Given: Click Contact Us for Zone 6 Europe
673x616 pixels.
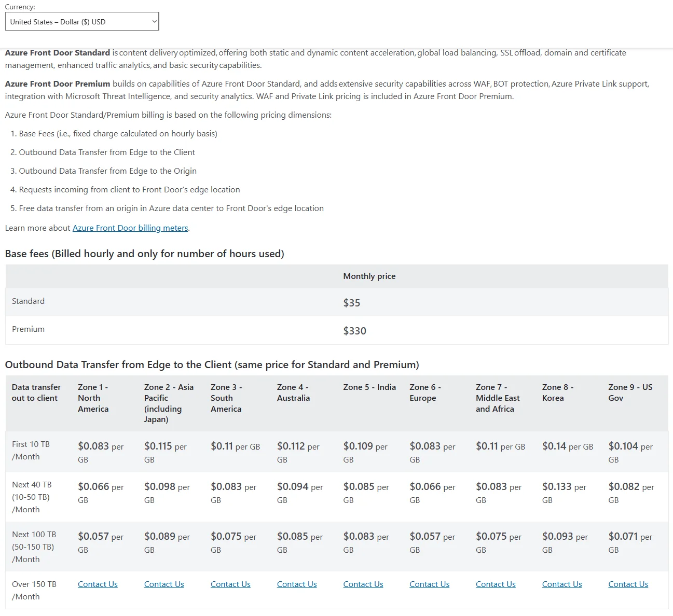Looking at the screenshot, I should click(x=430, y=584).
